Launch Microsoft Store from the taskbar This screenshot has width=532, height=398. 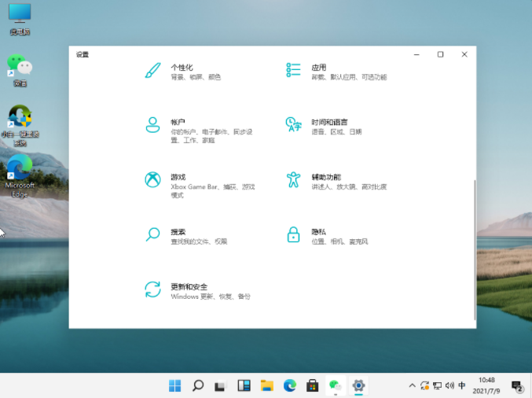pos(312,385)
